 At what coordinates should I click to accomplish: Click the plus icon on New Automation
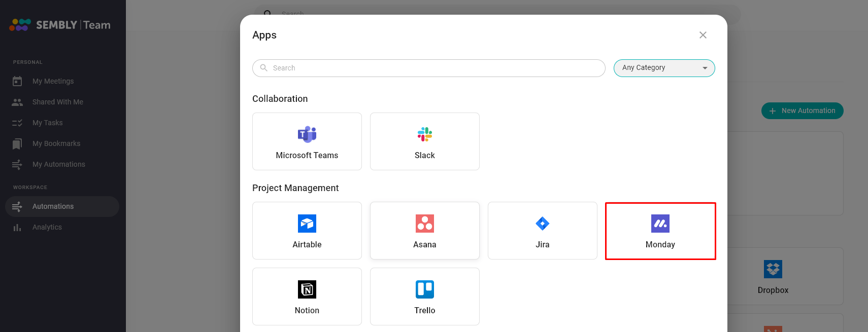773,111
